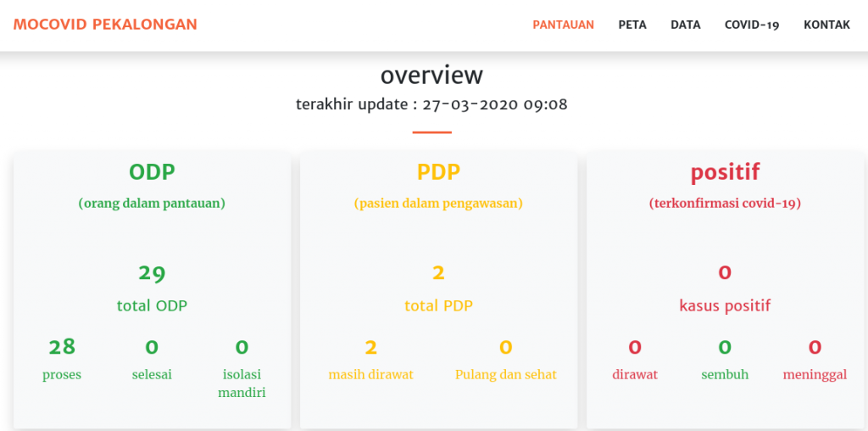Viewport: 868px width, 431px height.
Task: Click the Pulang dan sehat figure
Action: (x=506, y=346)
